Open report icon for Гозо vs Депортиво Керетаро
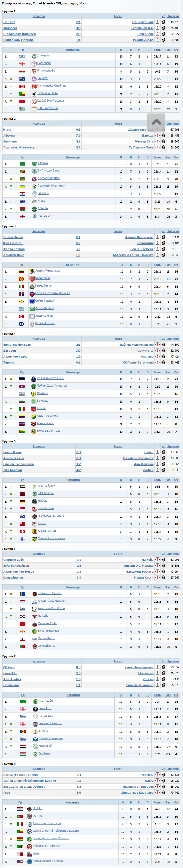Viewport: 183px width, 868px height. 157,793
